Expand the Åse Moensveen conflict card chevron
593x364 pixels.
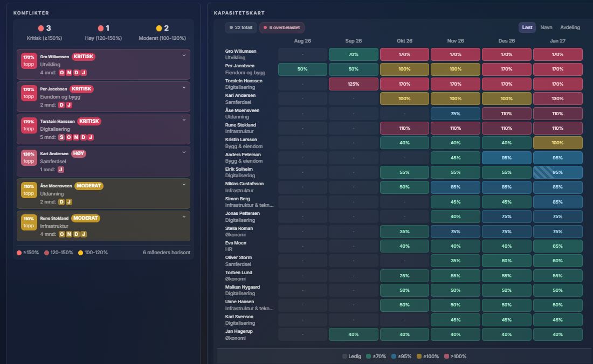pos(184,184)
